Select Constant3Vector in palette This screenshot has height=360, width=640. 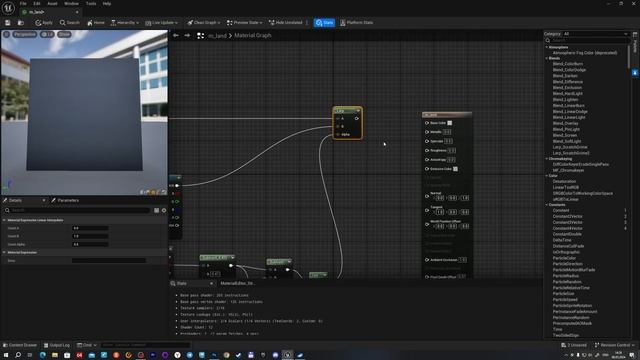pyautogui.click(x=567, y=222)
